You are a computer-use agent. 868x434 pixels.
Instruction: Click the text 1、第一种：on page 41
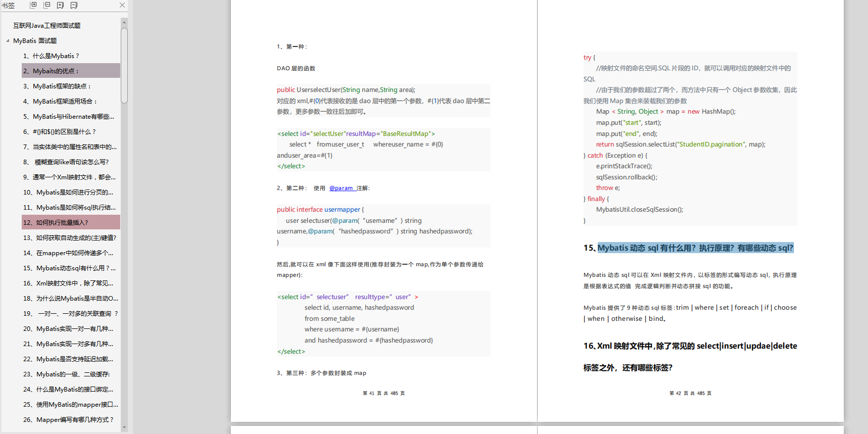292,46
